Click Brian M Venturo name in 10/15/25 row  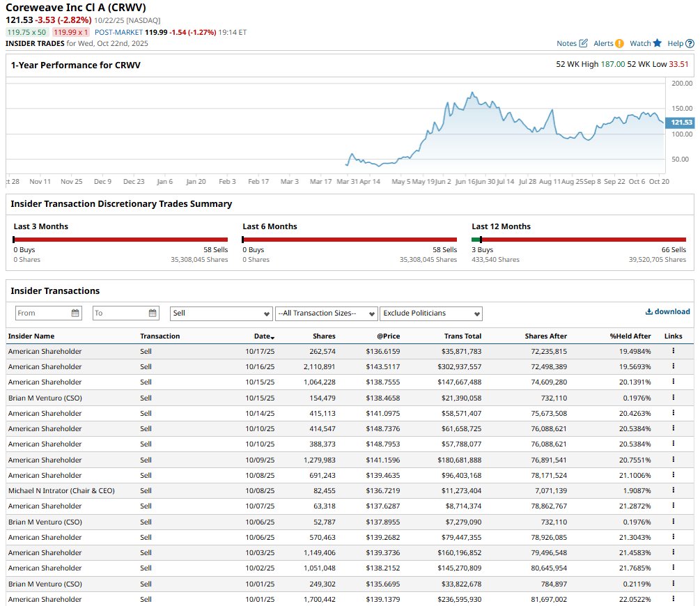45,398
